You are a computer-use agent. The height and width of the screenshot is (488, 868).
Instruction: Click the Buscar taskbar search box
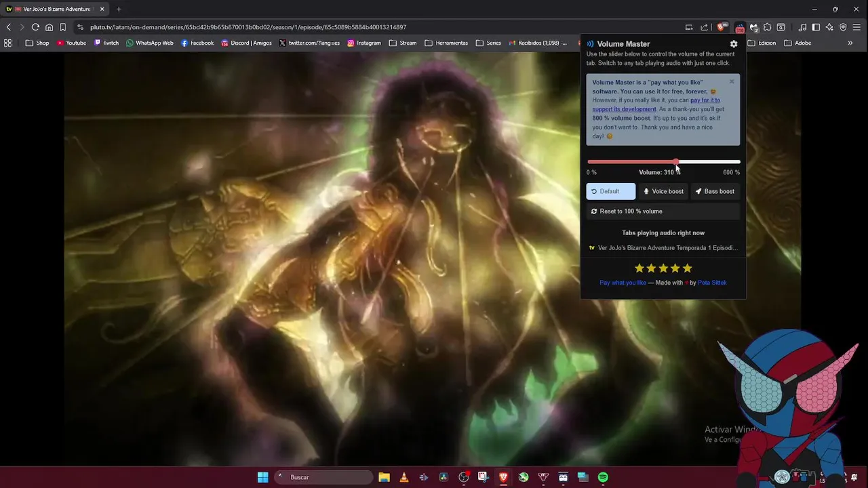coord(323,477)
